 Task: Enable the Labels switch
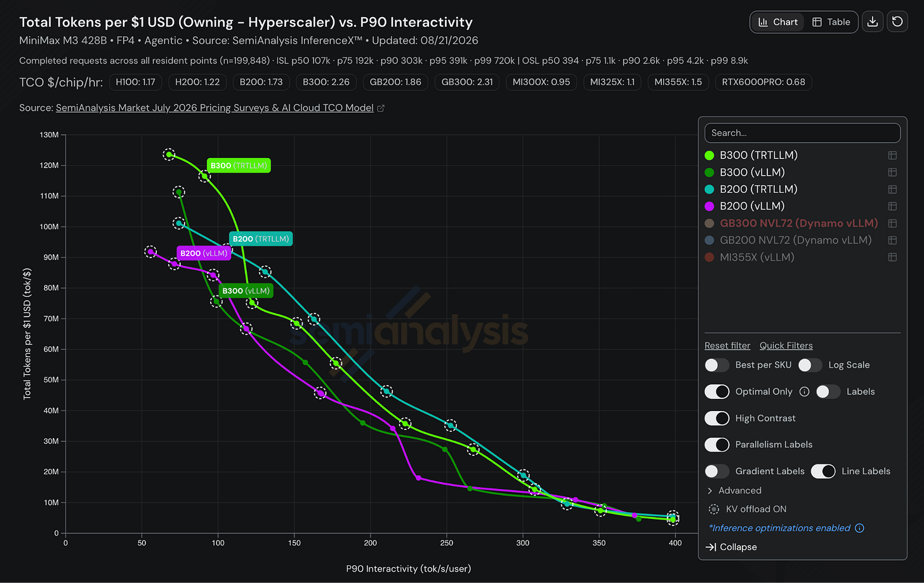pos(828,391)
